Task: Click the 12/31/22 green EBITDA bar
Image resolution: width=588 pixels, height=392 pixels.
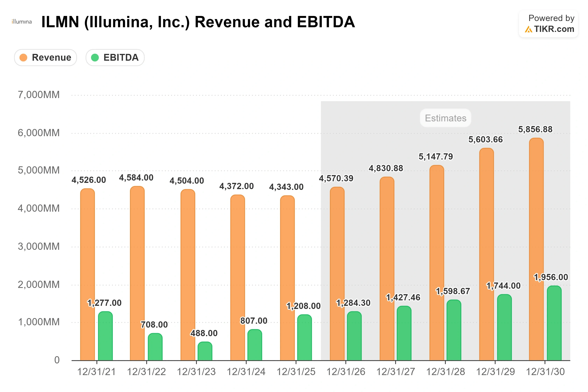Action: coord(155,347)
